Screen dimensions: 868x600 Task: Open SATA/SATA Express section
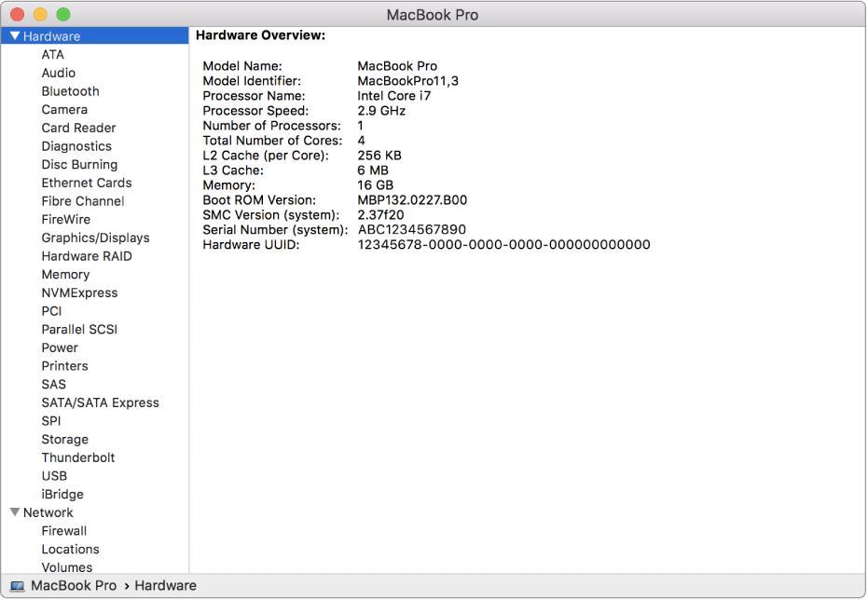[x=100, y=402]
